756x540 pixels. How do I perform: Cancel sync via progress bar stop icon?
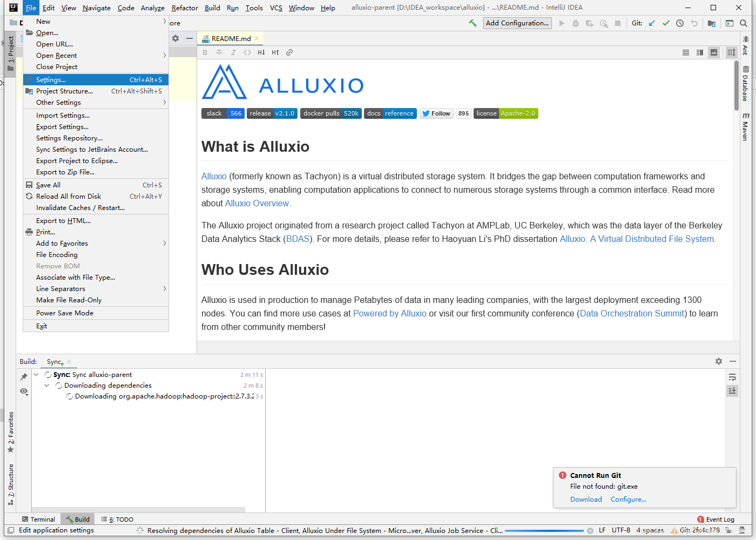click(590, 530)
